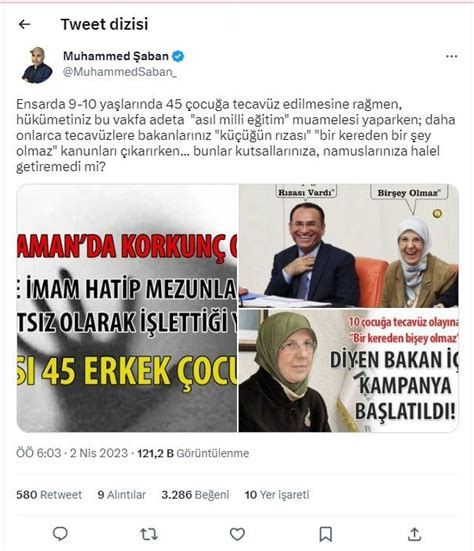Open Muhammed Şaban's profile picture
The width and height of the screenshot is (474, 551).
[x=37, y=65]
